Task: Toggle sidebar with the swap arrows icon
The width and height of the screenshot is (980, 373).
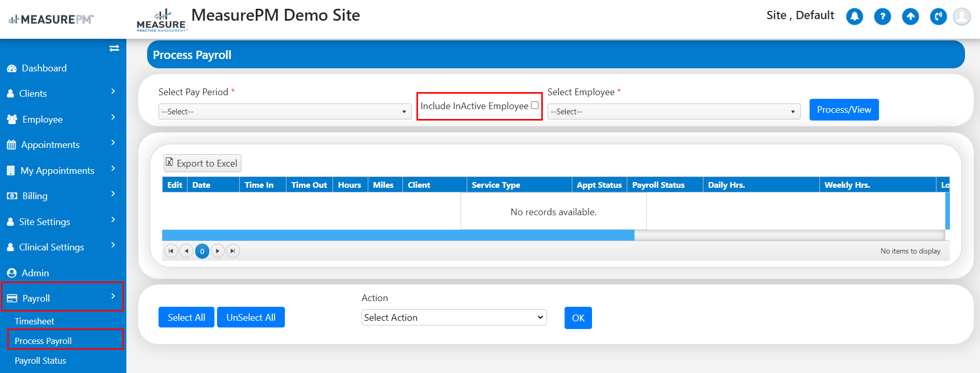Action: click(x=114, y=48)
